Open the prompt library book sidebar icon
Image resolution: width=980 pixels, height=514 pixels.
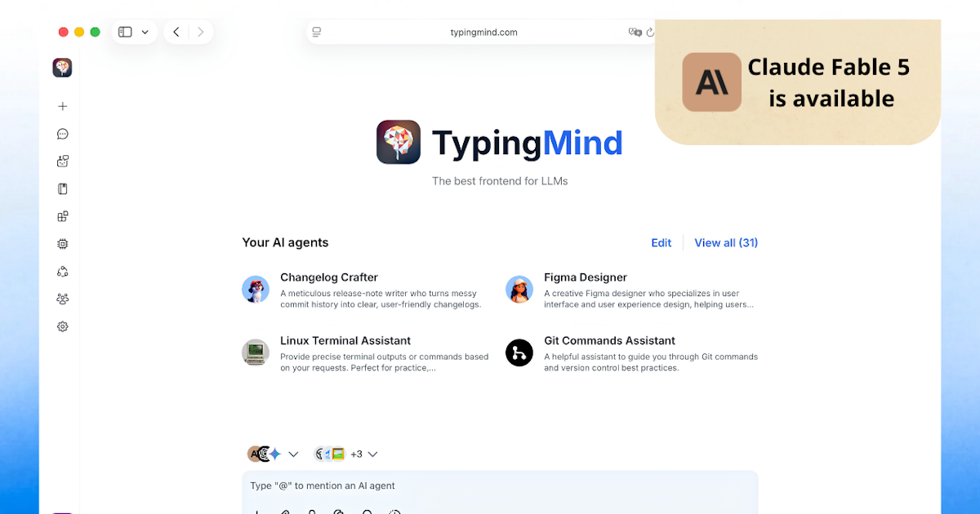(62, 188)
